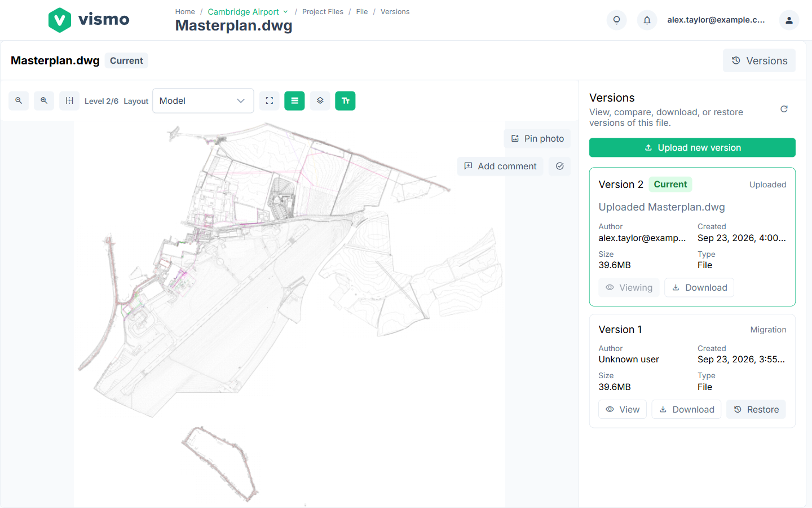The height and width of the screenshot is (508, 812).
Task: Click Add comment button
Action: [x=500, y=166]
